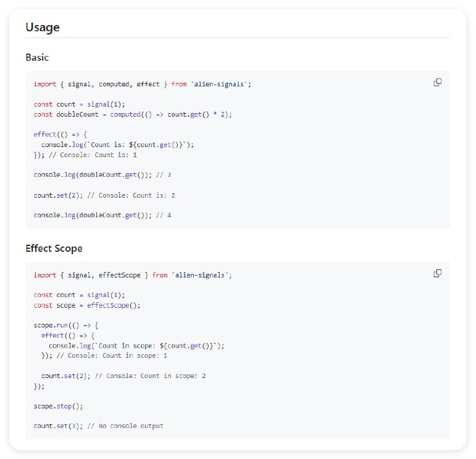
Task: Click the '// No console output' comment
Action: (125, 426)
